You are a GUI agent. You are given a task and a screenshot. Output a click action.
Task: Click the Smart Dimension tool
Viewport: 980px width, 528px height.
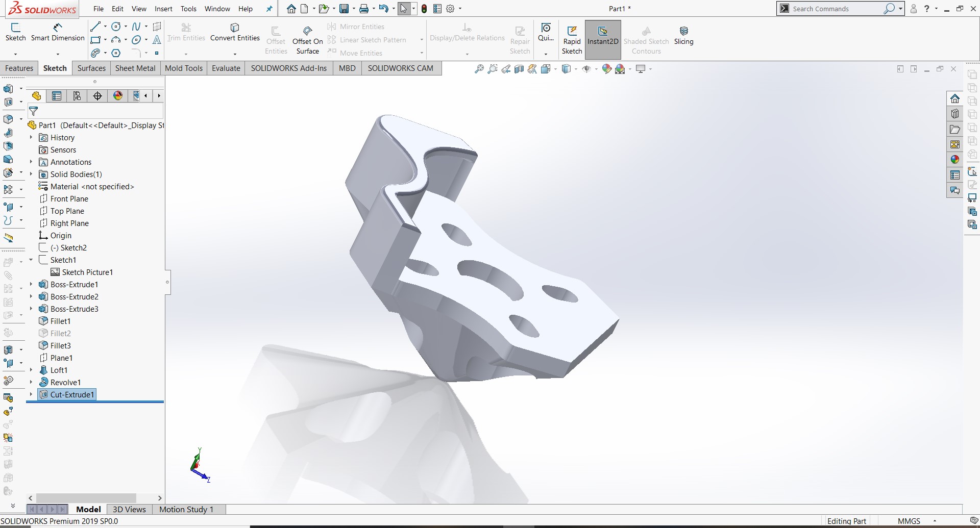point(58,32)
